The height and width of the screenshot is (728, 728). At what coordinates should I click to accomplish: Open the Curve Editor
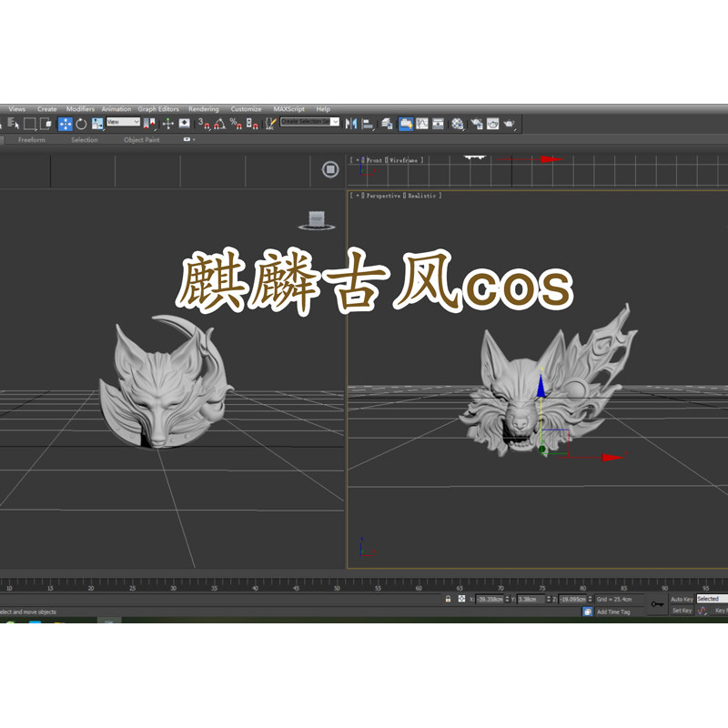pos(422,124)
